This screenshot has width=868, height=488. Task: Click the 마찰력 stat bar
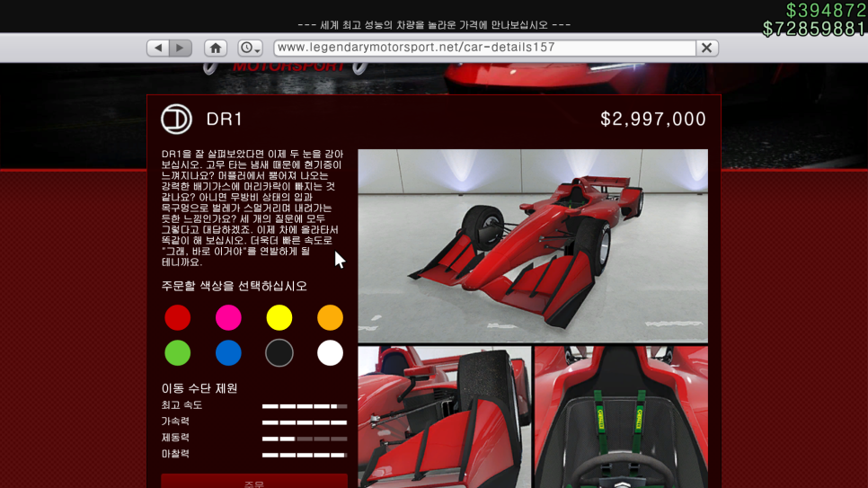(x=305, y=455)
